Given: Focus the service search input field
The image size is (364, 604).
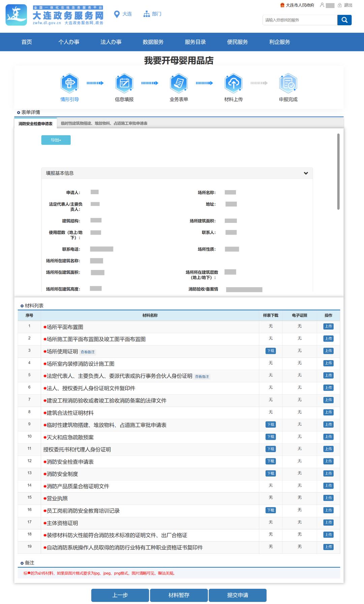Looking at the screenshot, I should [300, 20].
